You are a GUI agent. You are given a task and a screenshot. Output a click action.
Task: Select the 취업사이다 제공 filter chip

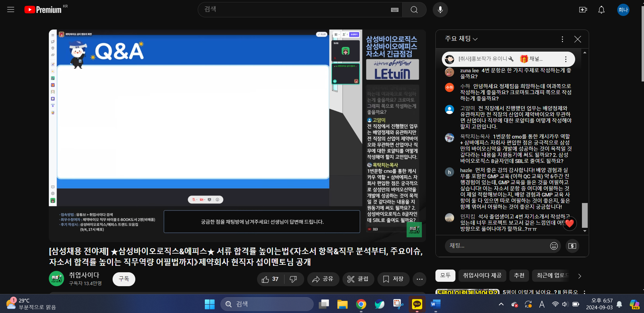tap(482, 276)
